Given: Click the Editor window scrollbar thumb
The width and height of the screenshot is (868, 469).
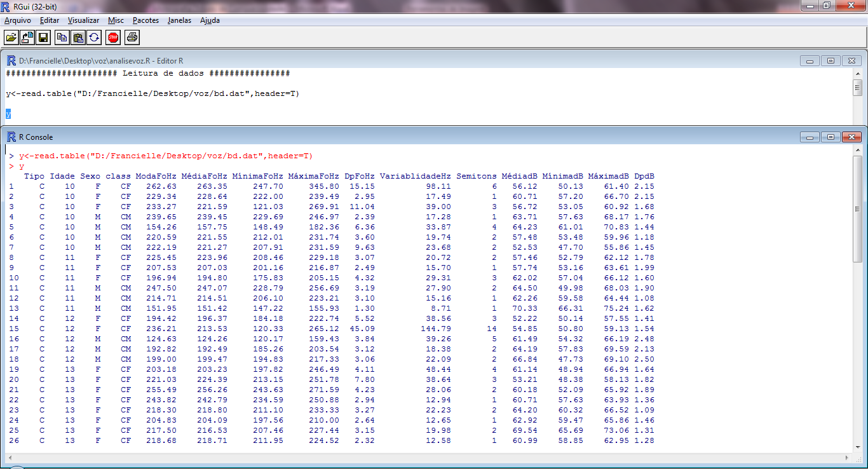Looking at the screenshot, I should pos(857,88).
